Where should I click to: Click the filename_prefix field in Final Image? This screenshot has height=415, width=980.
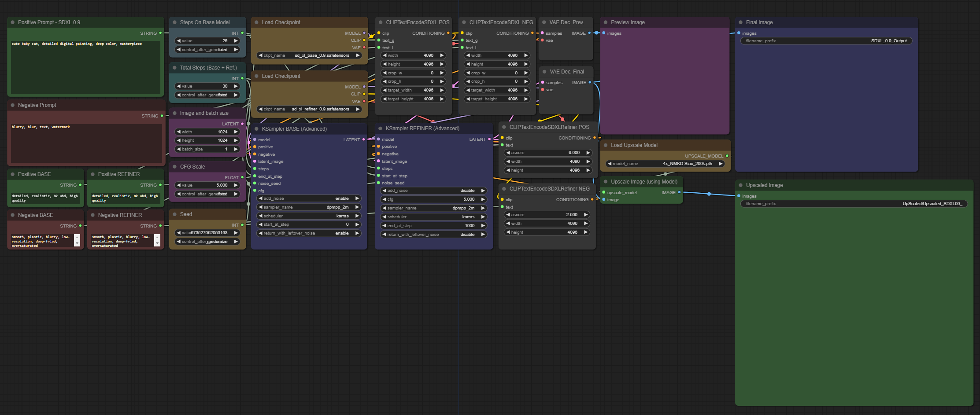coord(826,40)
